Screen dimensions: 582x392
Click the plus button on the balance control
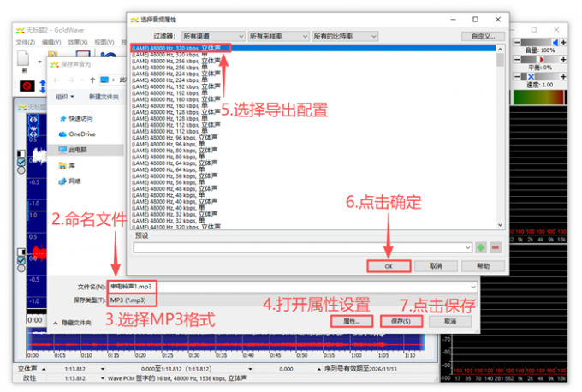(563, 59)
